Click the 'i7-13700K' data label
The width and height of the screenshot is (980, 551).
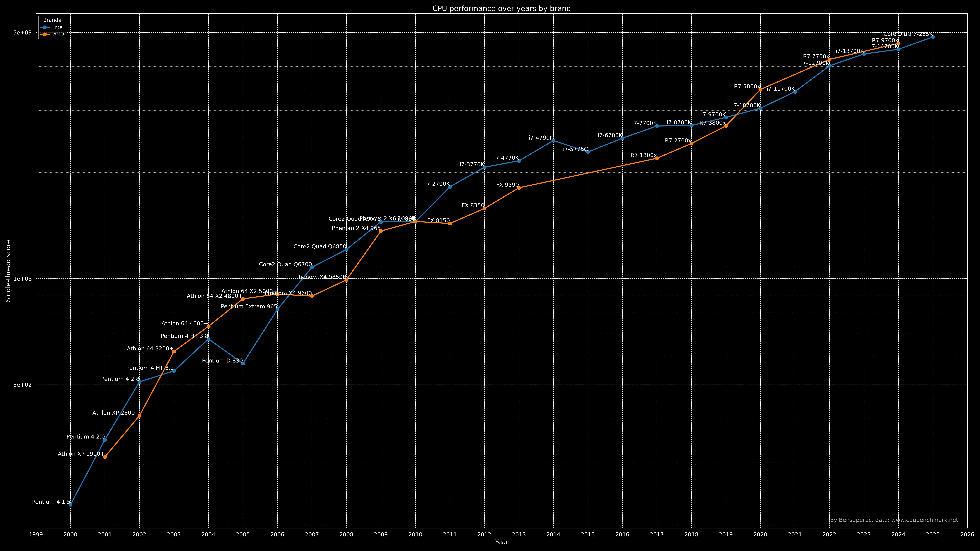pyautogui.click(x=850, y=51)
